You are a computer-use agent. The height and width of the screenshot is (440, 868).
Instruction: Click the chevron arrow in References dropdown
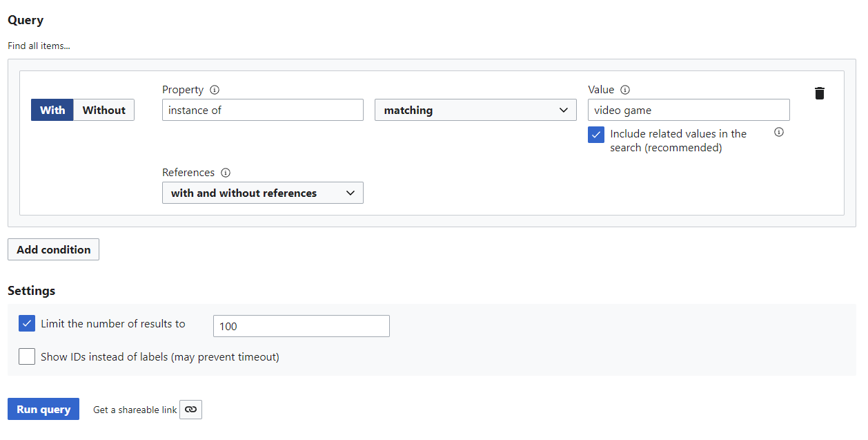351,193
